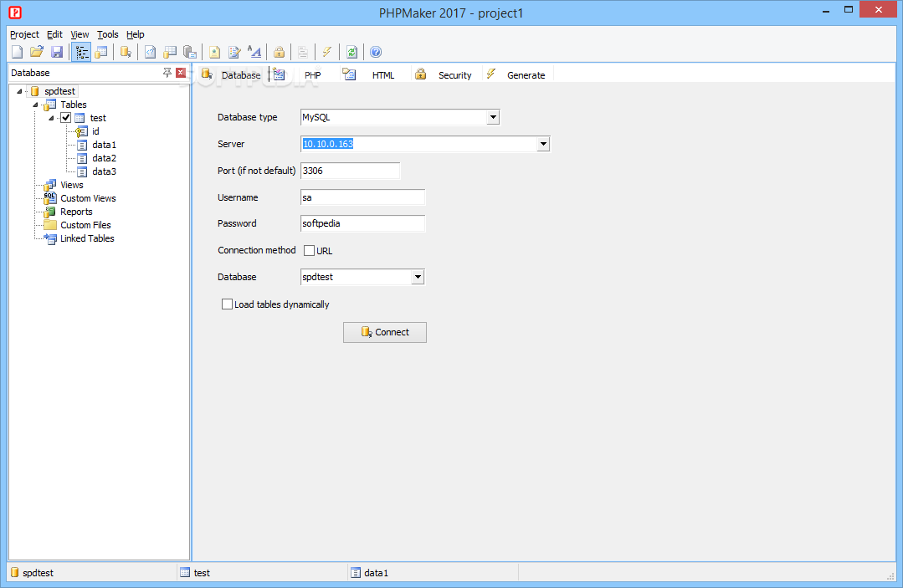Screen dimensions: 903x588
Task: Collapse the test table node
Action: point(52,118)
